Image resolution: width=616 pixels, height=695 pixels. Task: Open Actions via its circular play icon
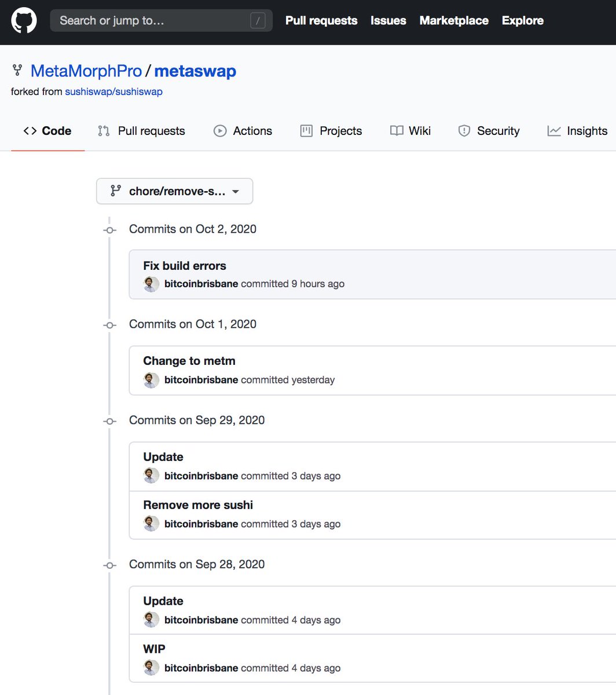(219, 131)
